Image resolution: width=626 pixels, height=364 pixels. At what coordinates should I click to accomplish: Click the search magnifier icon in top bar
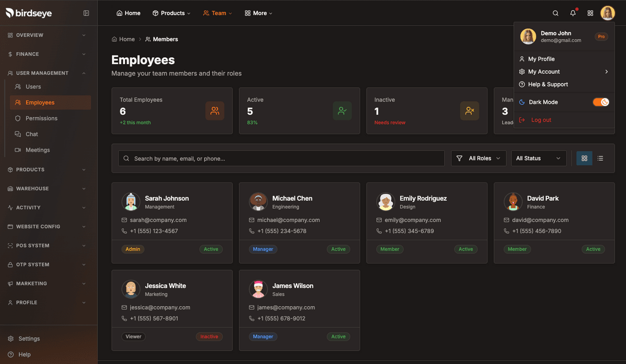click(556, 13)
